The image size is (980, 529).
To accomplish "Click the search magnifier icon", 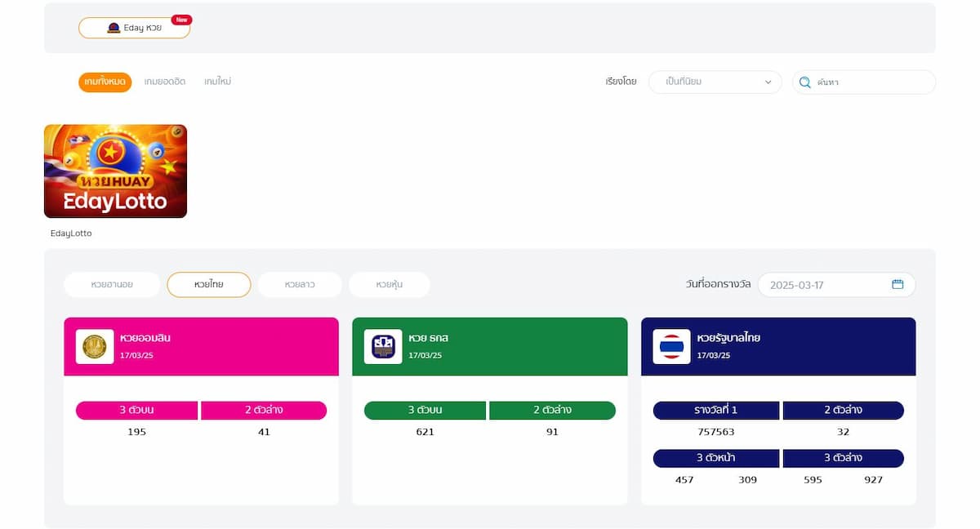I will tap(804, 82).
